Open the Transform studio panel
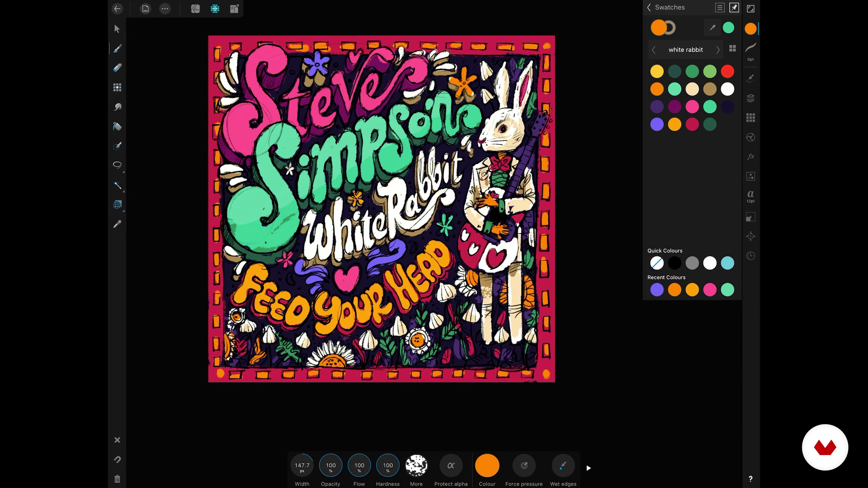868x488 pixels. 750,217
